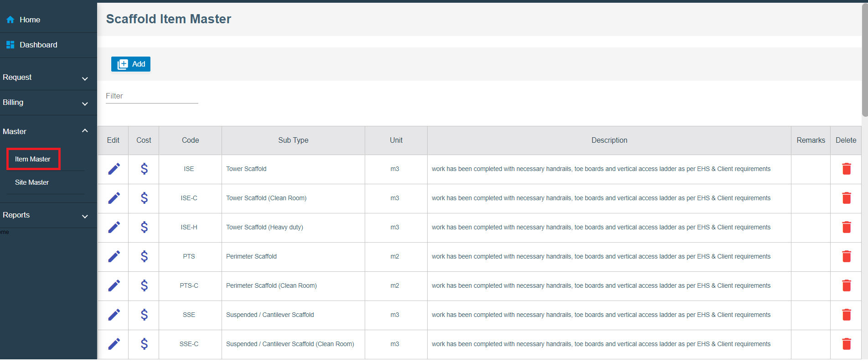Image resolution: width=868 pixels, height=363 pixels.
Task: Open cost for ISE-H row
Action: click(x=144, y=227)
